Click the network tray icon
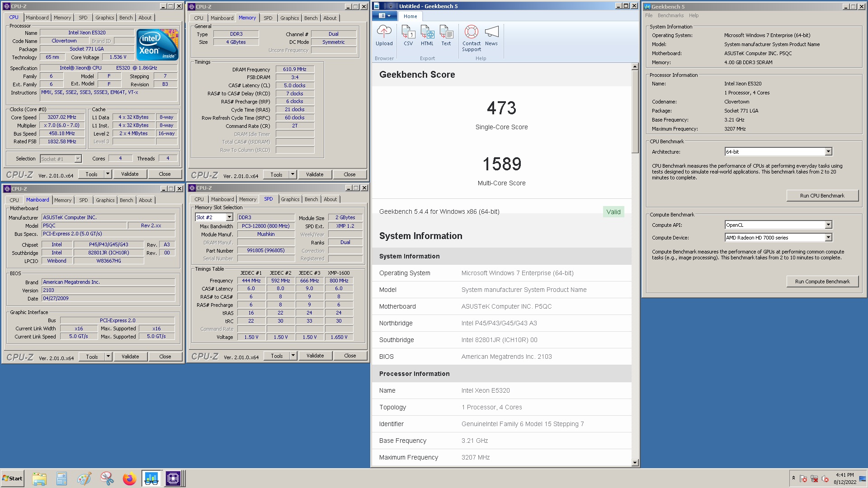This screenshot has width=868, height=488. tap(814, 479)
